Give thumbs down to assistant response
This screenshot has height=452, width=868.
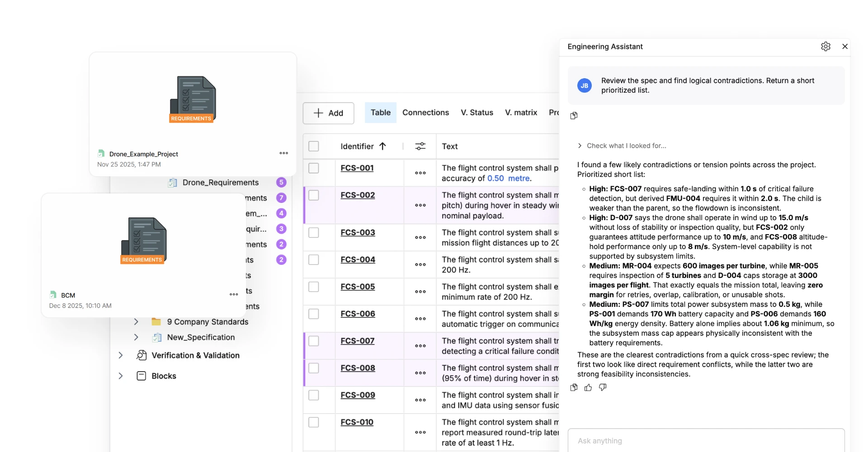pos(603,387)
